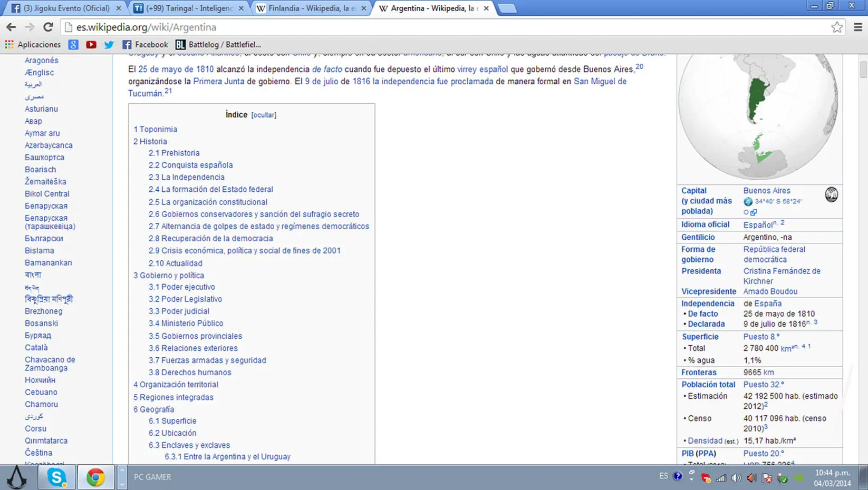This screenshot has width=868, height=490.
Task: Click the red audio manager tray icon
Action: coord(752,478)
